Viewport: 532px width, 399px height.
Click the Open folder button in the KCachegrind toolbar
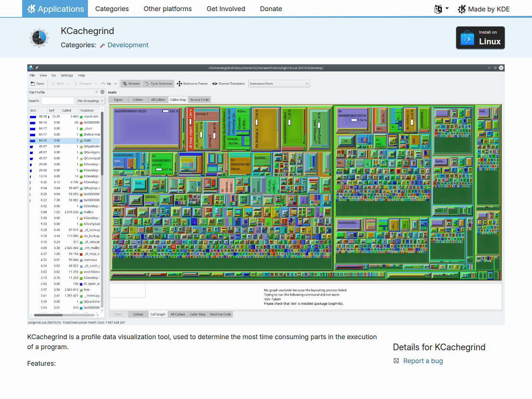click(x=37, y=83)
